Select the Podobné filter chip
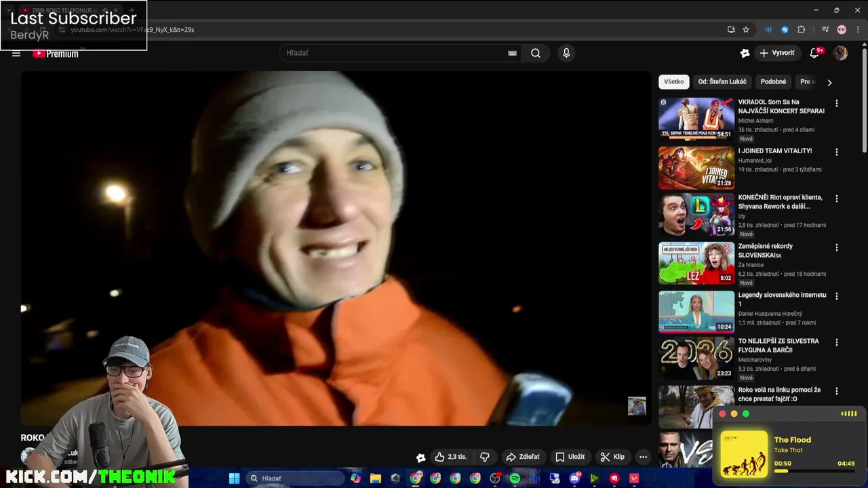 [773, 82]
